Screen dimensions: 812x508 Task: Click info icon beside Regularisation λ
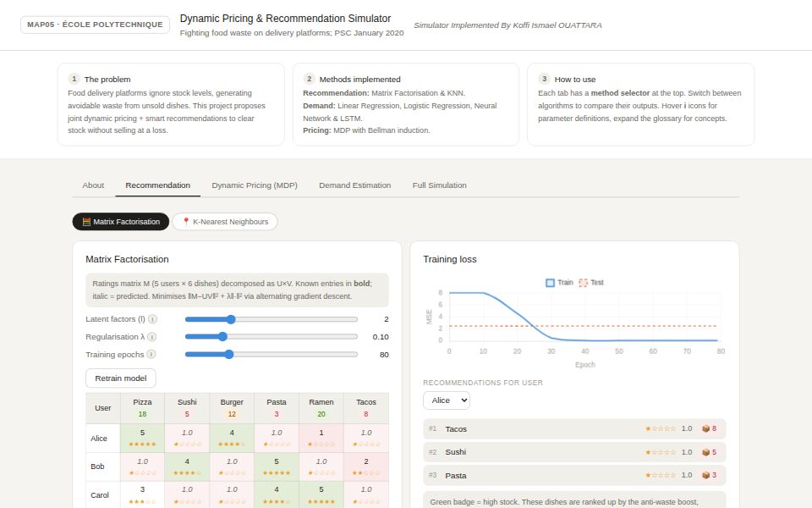(151, 337)
